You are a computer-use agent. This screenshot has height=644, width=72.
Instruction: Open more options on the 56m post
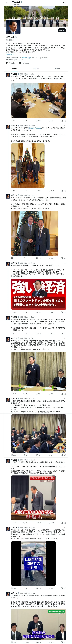pos(65,74)
